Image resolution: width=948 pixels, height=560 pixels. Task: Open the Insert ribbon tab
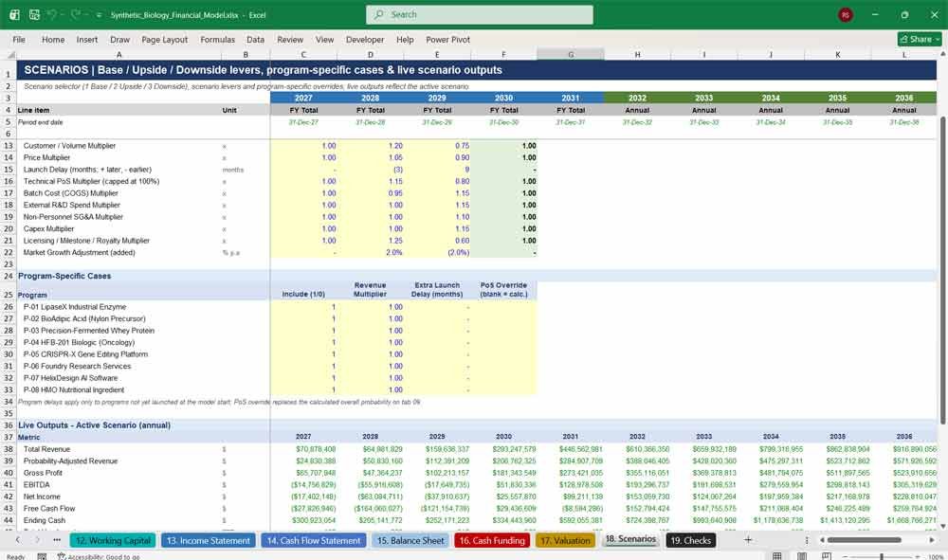87,39
